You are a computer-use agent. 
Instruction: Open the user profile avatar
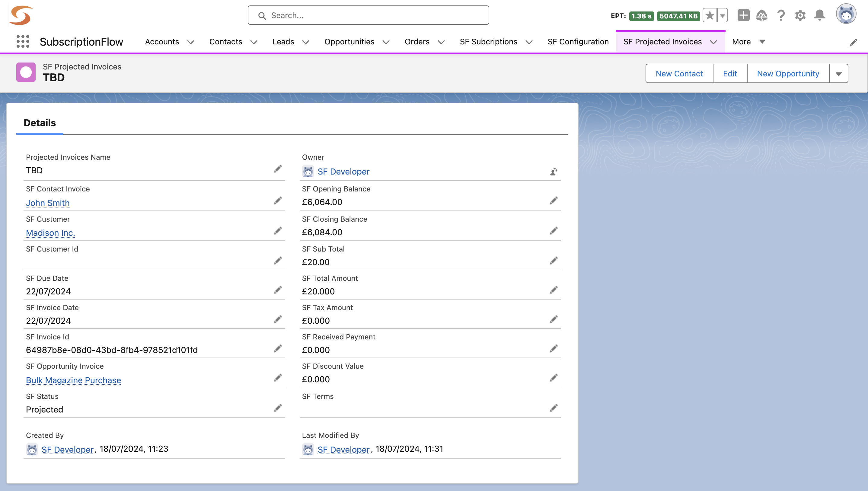tap(846, 14)
